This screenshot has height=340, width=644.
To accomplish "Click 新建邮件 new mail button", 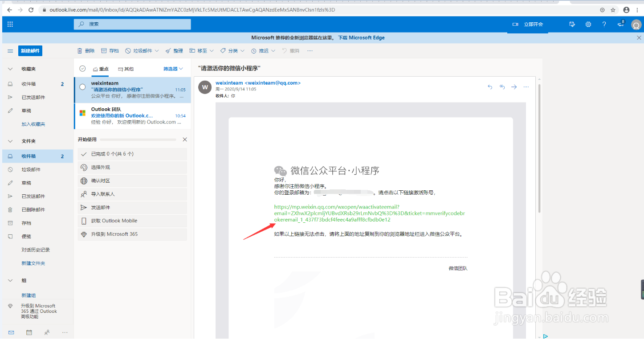I will [x=30, y=51].
